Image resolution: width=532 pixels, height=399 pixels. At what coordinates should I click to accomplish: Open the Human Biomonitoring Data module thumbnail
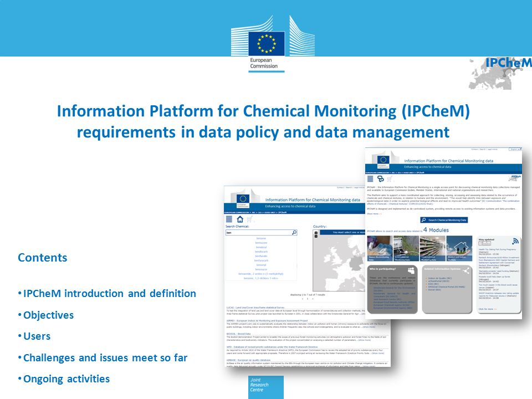click(380, 248)
